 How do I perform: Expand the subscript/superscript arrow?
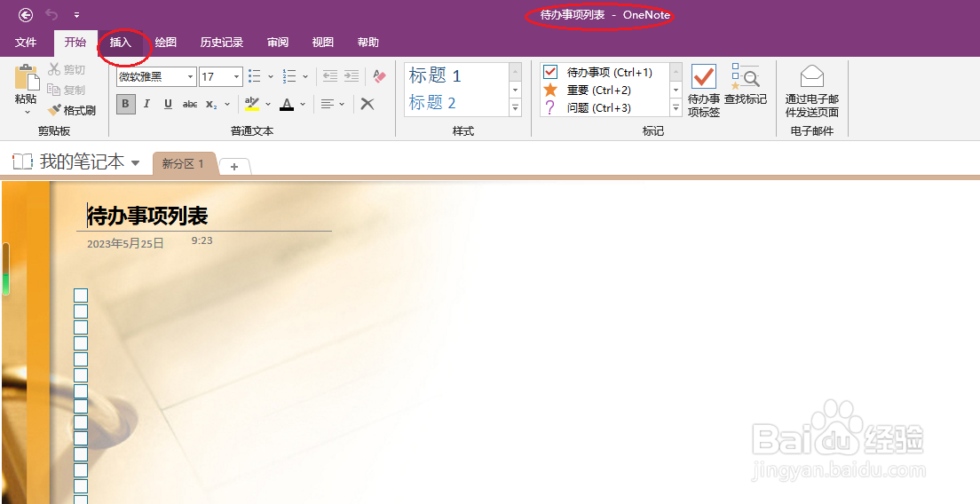pyautogui.click(x=227, y=105)
